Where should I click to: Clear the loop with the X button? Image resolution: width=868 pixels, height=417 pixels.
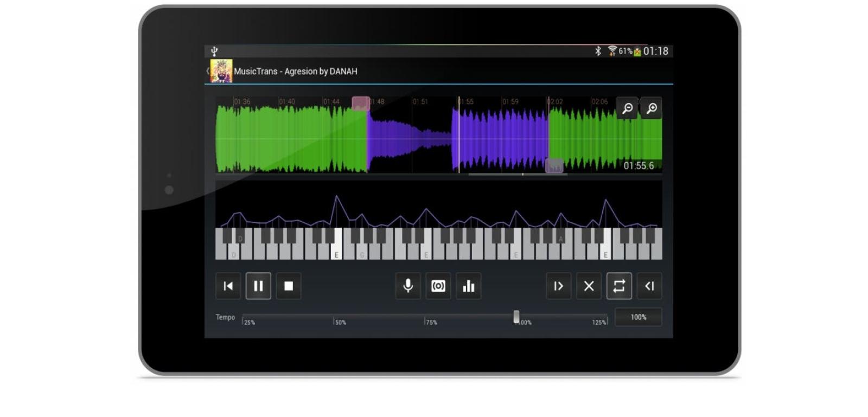pyautogui.click(x=589, y=286)
